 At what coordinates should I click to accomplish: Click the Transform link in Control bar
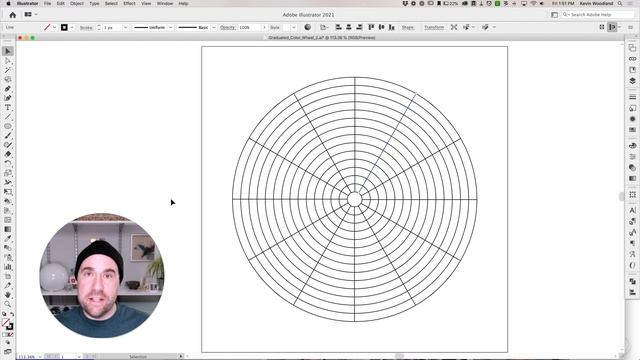point(434,27)
